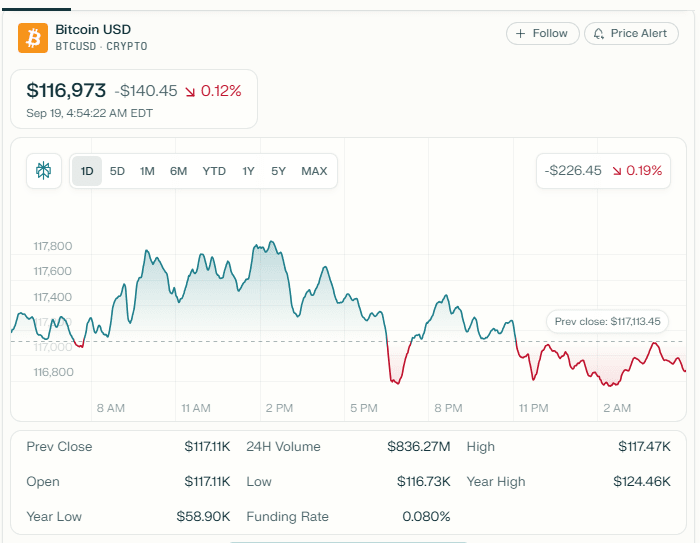Select the 6M time range
The width and height of the screenshot is (700, 543).
point(178,171)
